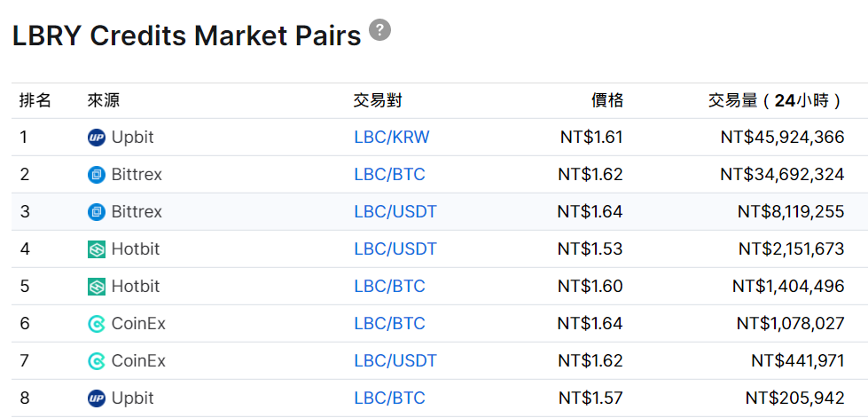Sort by the 排名 column header
Viewport: 868px width, 418px height.
coord(35,101)
